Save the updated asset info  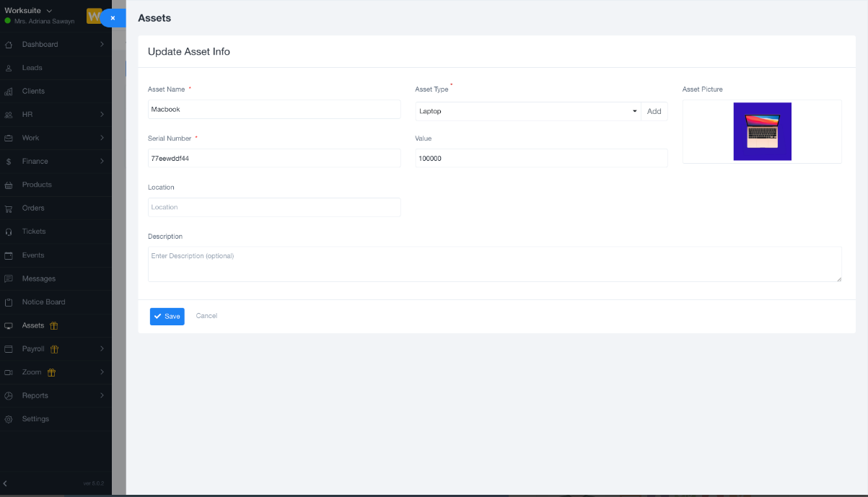pos(167,316)
